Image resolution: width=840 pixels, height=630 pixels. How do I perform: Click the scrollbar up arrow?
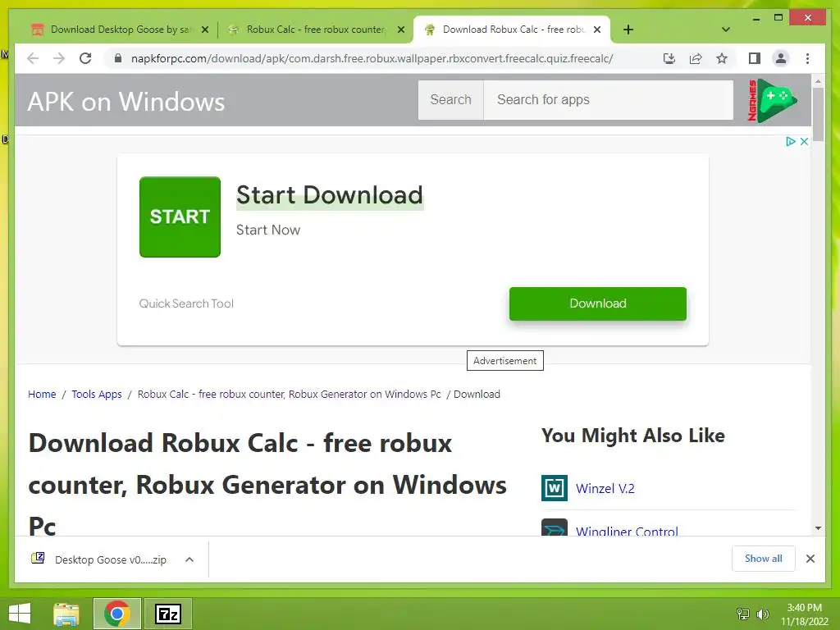[x=818, y=81]
